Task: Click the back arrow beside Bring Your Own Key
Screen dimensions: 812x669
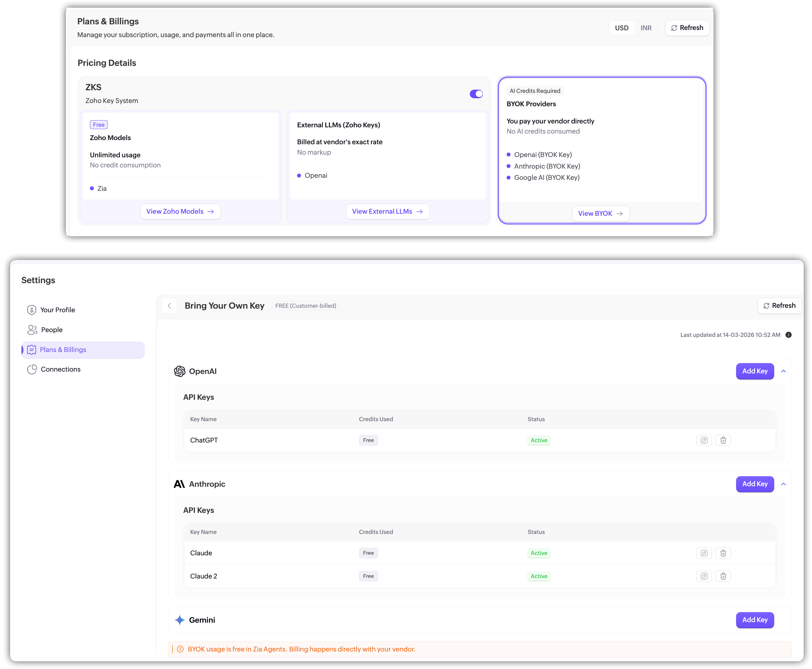Action: [x=169, y=306]
